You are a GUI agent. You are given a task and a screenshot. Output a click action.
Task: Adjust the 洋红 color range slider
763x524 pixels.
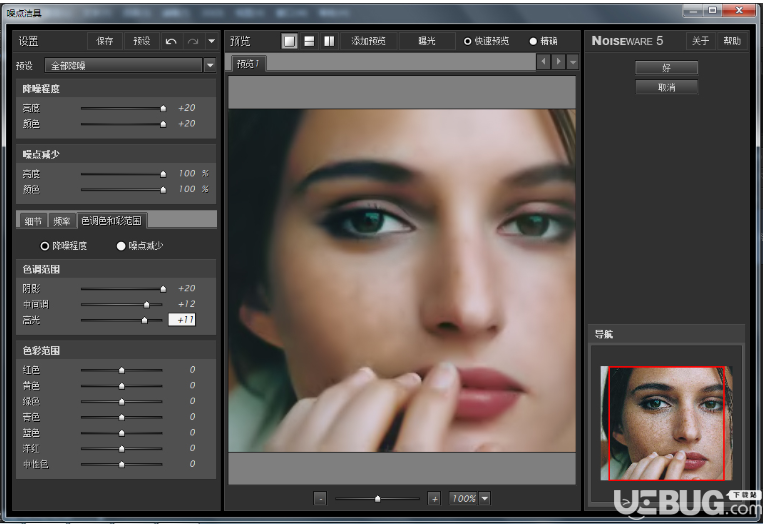click(x=122, y=449)
